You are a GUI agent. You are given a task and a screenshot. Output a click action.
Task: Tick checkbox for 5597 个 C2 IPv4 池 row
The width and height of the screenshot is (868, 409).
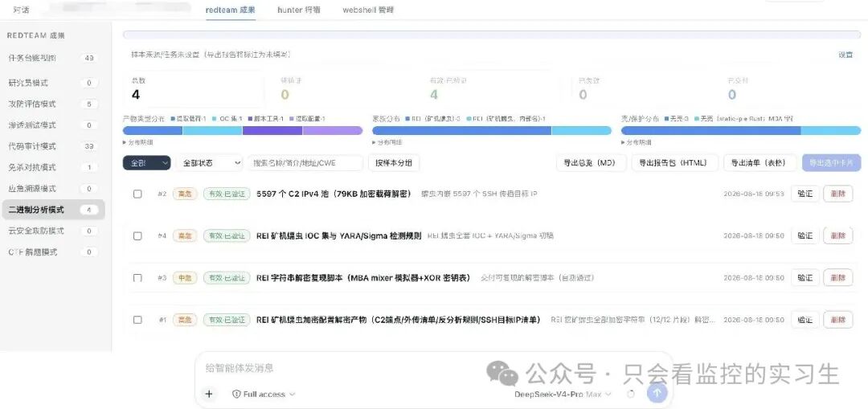[137, 194]
